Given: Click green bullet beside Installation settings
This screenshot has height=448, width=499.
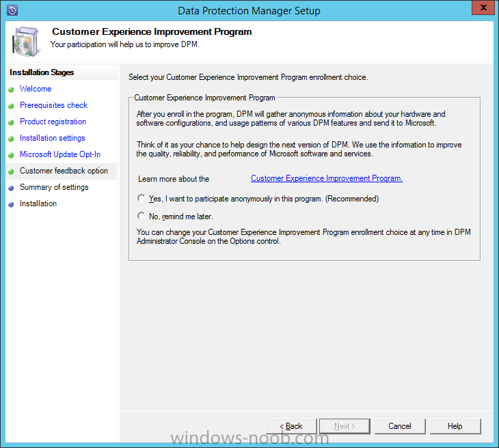Looking at the screenshot, I should (11, 139).
